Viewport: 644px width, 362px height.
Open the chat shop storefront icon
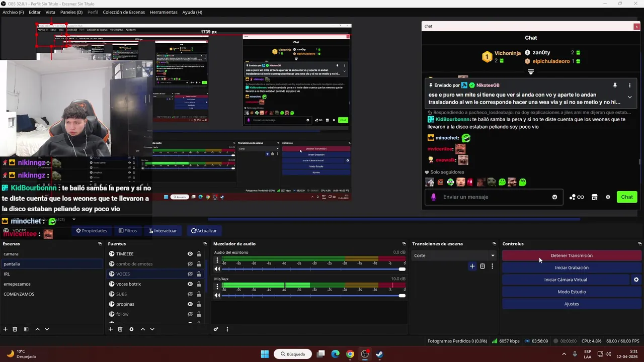coord(595,197)
